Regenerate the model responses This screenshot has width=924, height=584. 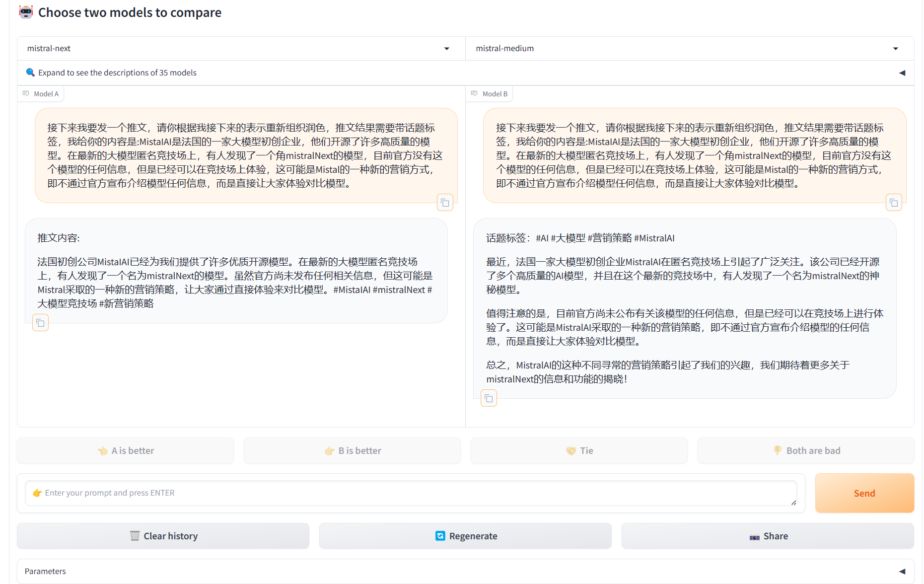(465, 536)
